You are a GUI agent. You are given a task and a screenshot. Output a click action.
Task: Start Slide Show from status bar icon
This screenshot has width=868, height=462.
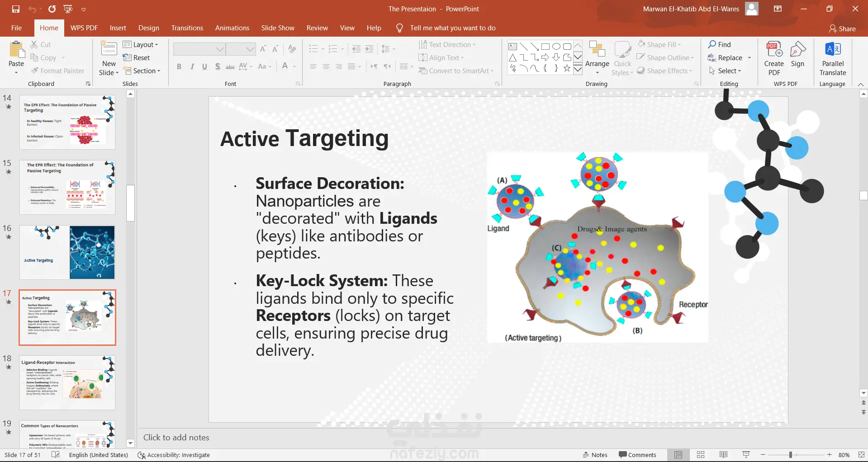(746, 455)
